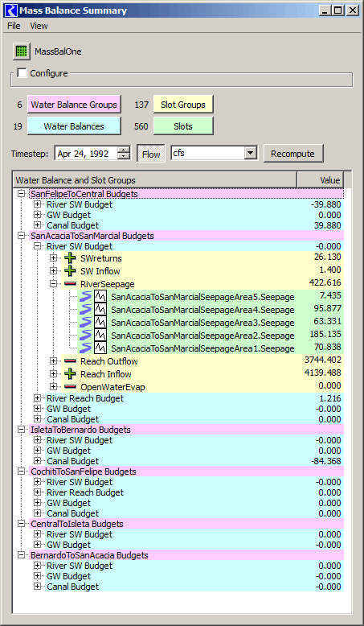Open the File menu
This screenshot has width=364, height=626.
click(x=14, y=26)
